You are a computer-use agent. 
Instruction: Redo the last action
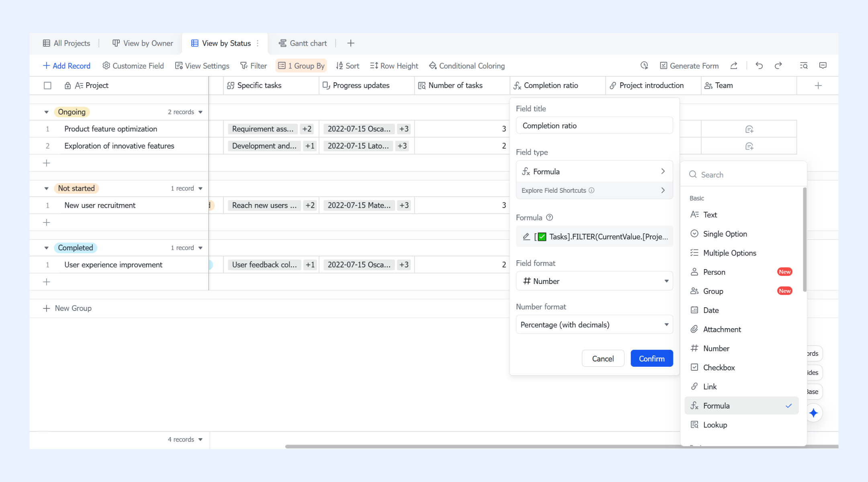click(x=778, y=65)
